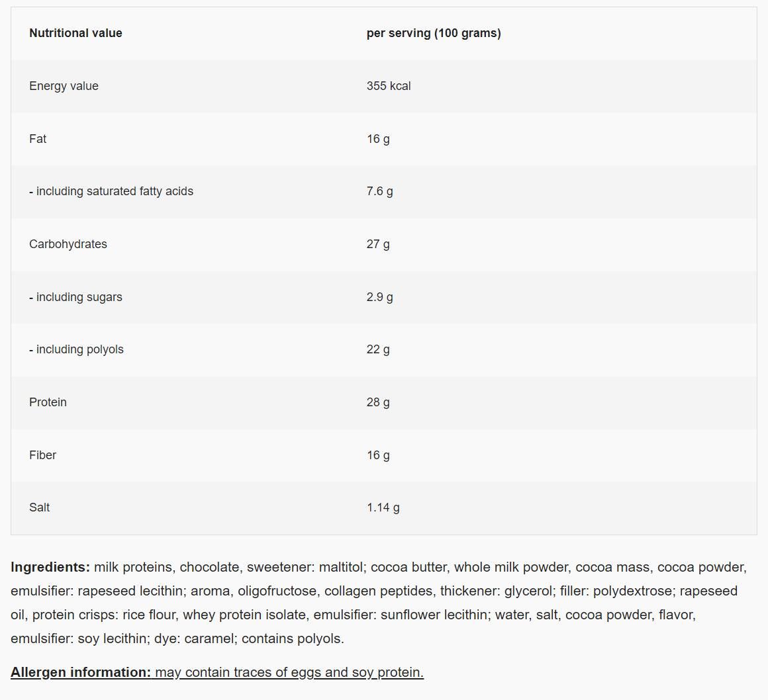Click the "1.14 g" salt value
Viewport: 768px width, 700px height.
[x=383, y=507]
